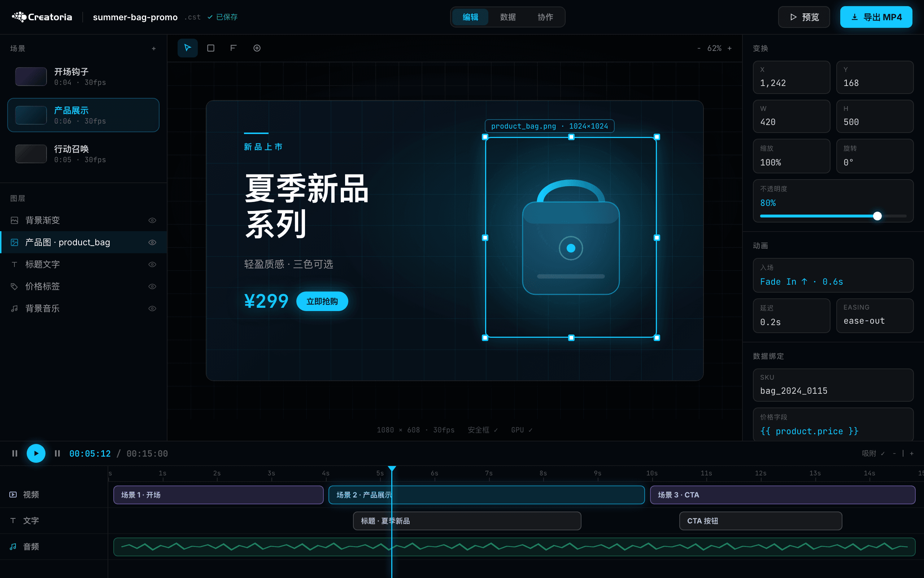This screenshot has height=578, width=924.
Task: Hide the 背景渐变 layer
Action: (x=152, y=220)
